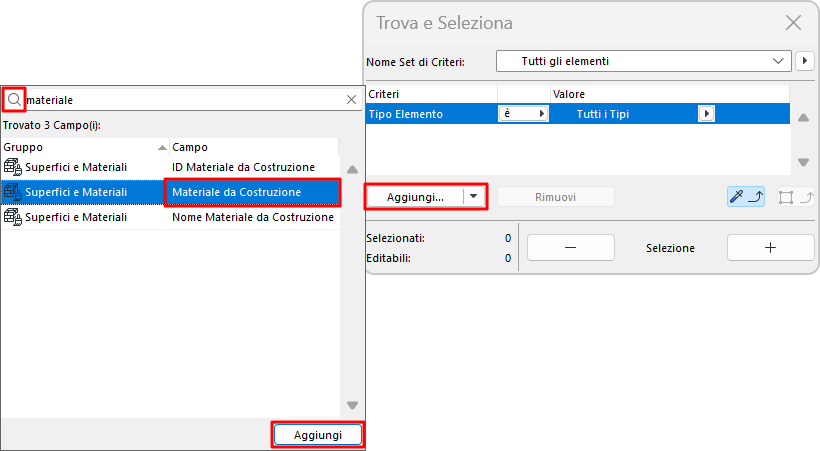Open the Aggiungi... dropdown arrow
Screen dimensions: 820x451
[x=473, y=197]
